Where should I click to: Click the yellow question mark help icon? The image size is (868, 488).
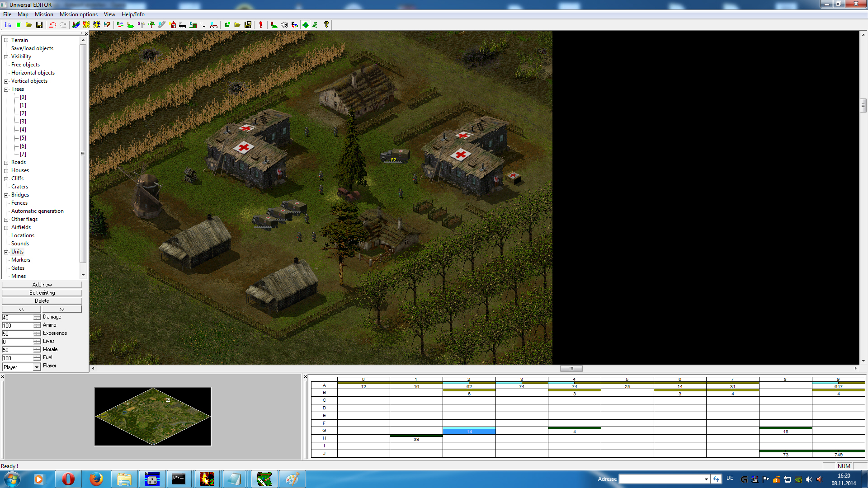pyautogui.click(x=326, y=25)
